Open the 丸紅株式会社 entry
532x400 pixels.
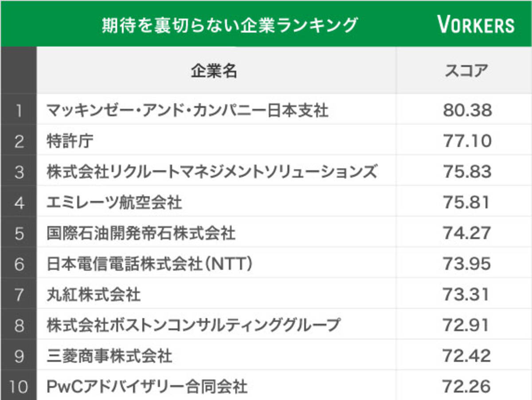pyautogui.click(x=94, y=294)
